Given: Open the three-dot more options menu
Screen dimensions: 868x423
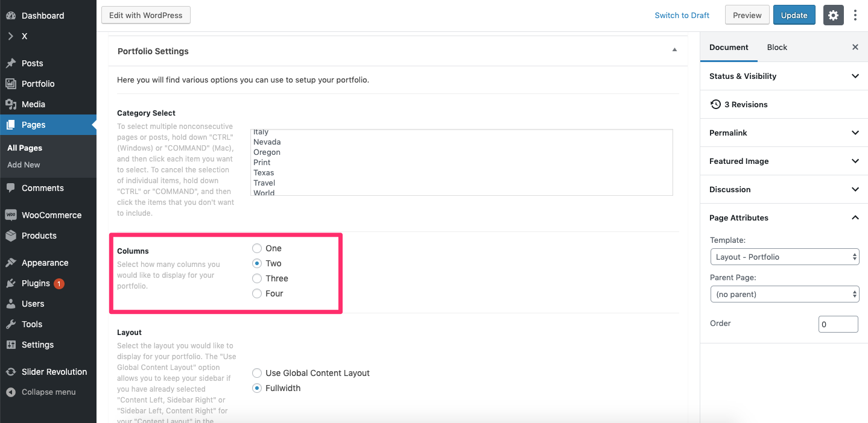Looking at the screenshot, I should pos(855,16).
